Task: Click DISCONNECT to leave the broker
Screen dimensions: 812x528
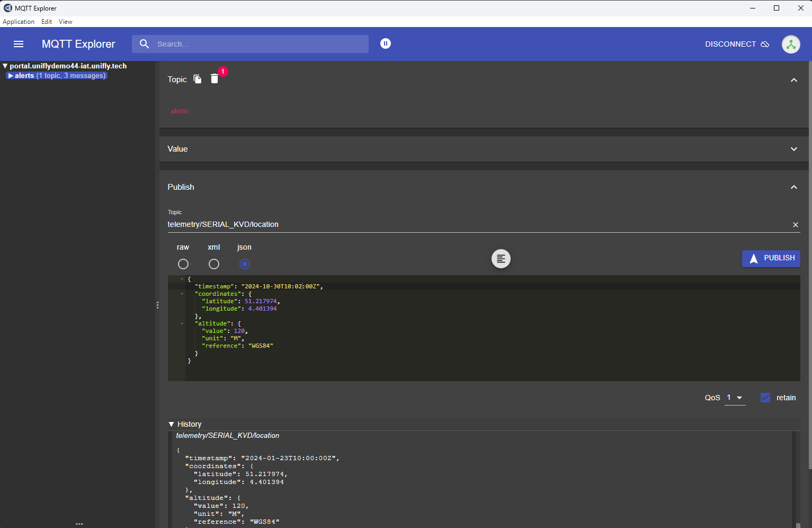Action: click(x=729, y=44)
